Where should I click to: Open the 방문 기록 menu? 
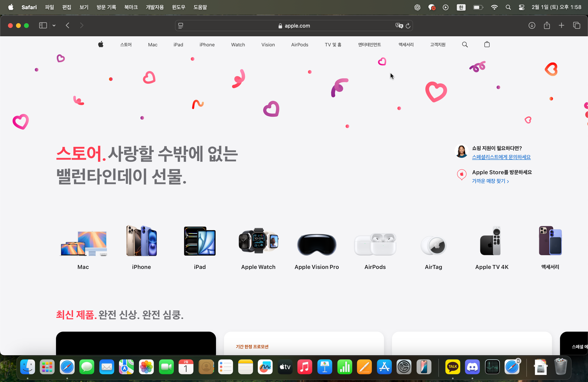106,7
